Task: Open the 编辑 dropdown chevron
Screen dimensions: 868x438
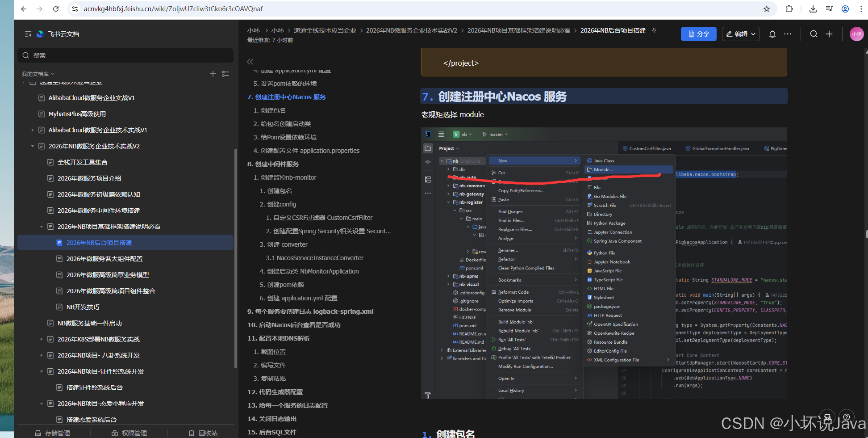Action: tap(753, 34)
